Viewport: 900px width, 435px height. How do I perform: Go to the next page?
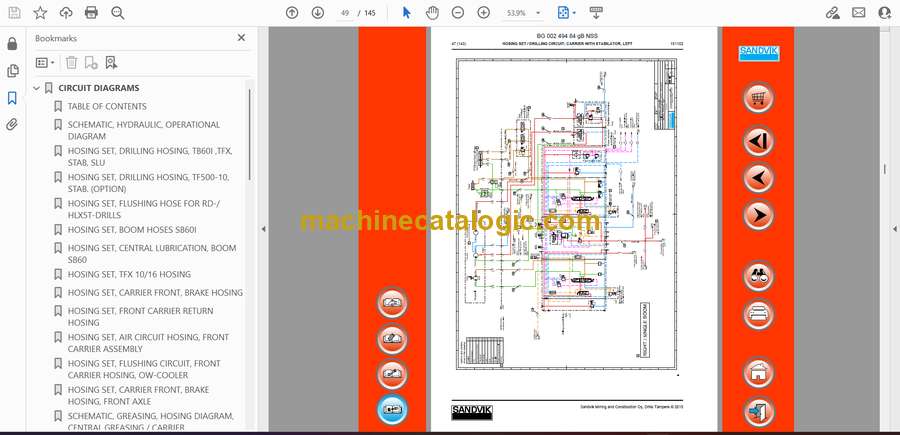coord(318,13)
